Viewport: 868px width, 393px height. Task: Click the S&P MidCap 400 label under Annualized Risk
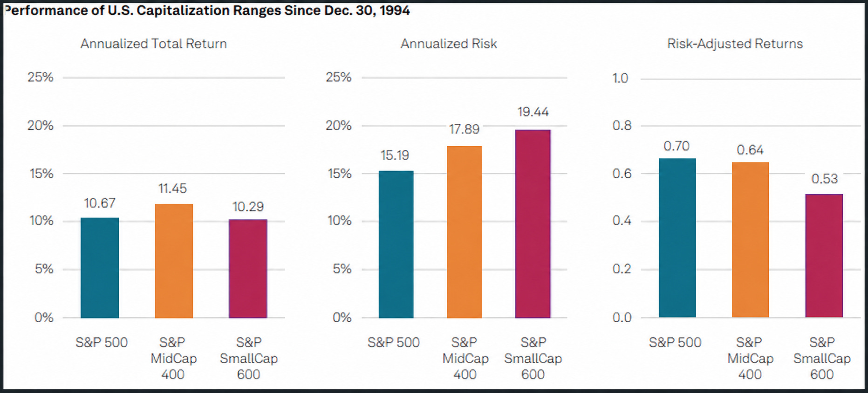[465, 358]
